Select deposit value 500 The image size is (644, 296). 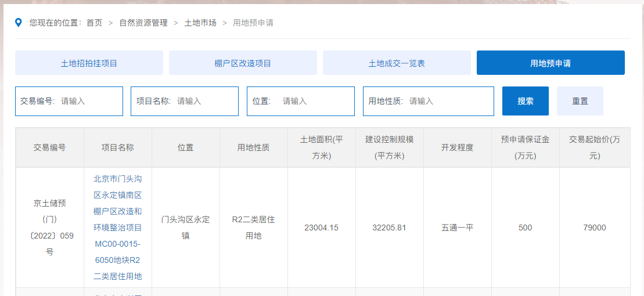[526, 228]
